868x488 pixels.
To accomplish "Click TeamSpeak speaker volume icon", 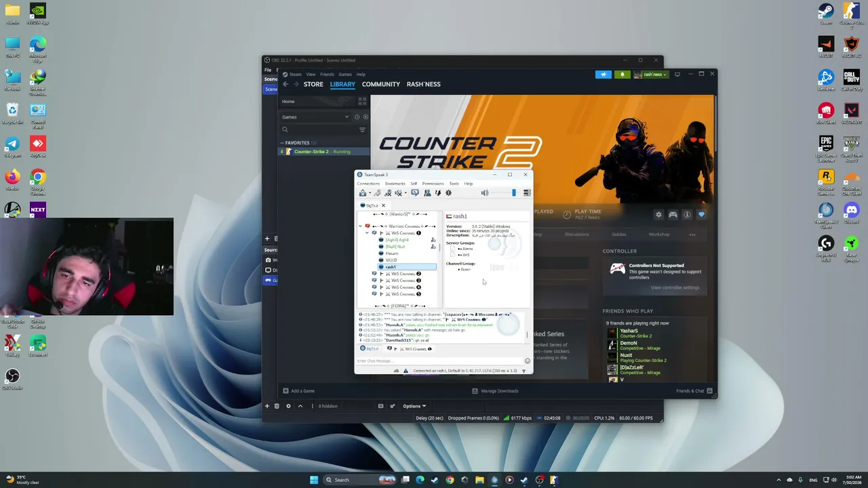I will point(484,193).
